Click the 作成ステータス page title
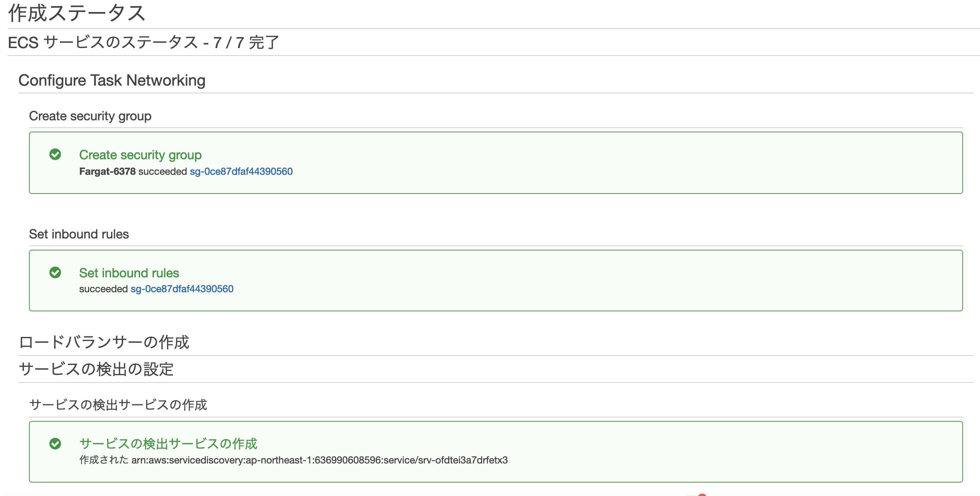 [x=76, y=13]
